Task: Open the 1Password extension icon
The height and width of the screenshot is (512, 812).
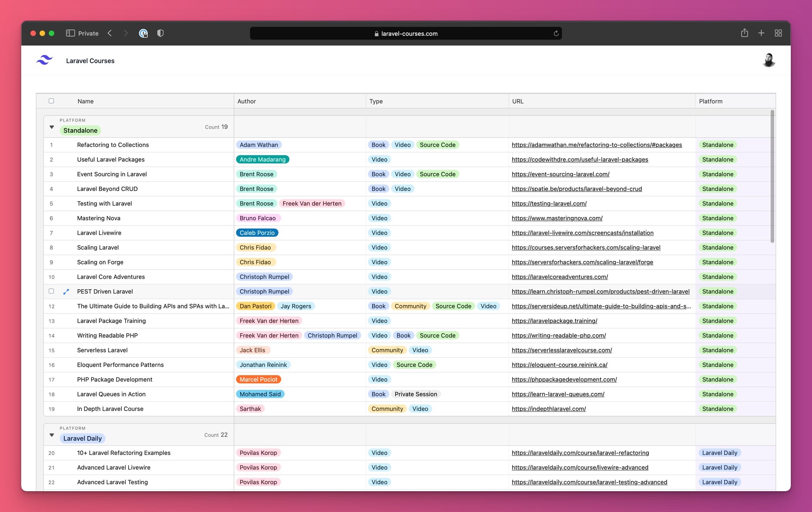Action: (143, 33)
